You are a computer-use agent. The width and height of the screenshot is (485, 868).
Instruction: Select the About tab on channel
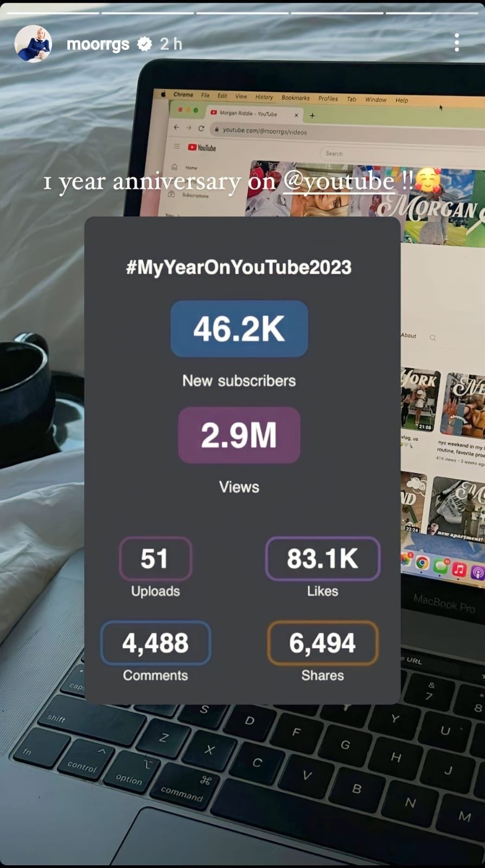click(x=409, y=335)
